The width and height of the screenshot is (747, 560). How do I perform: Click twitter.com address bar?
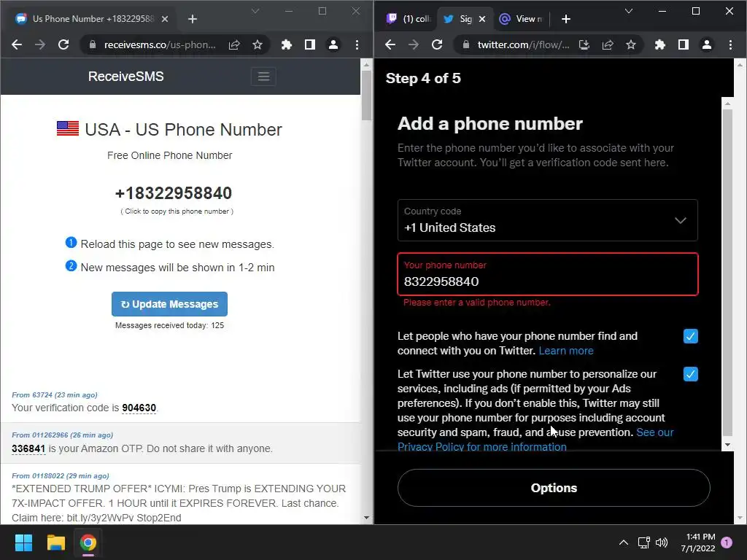tap(523, 44)
